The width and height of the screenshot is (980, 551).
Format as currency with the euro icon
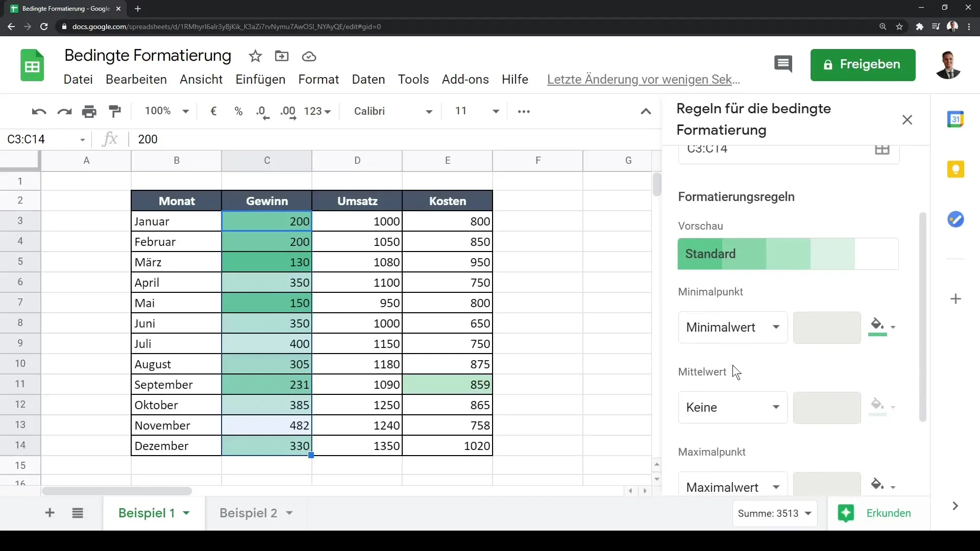pos(214,111)
